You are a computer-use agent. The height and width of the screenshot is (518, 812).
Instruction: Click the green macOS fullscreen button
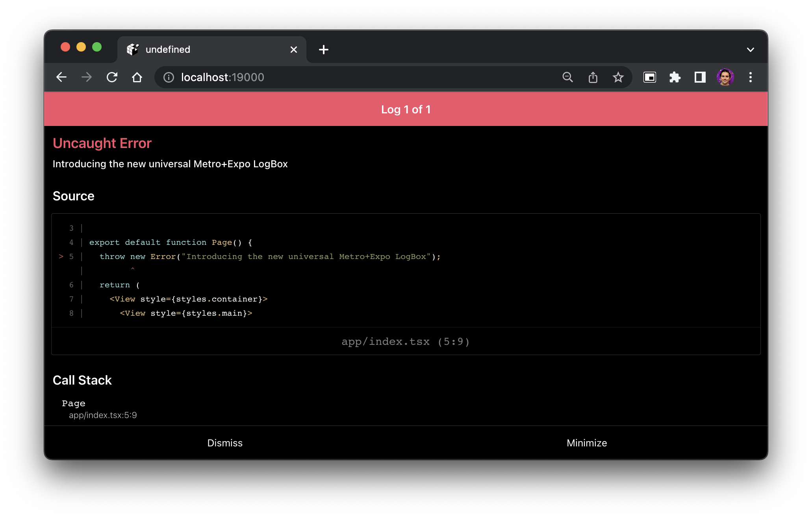coord(97,47)
